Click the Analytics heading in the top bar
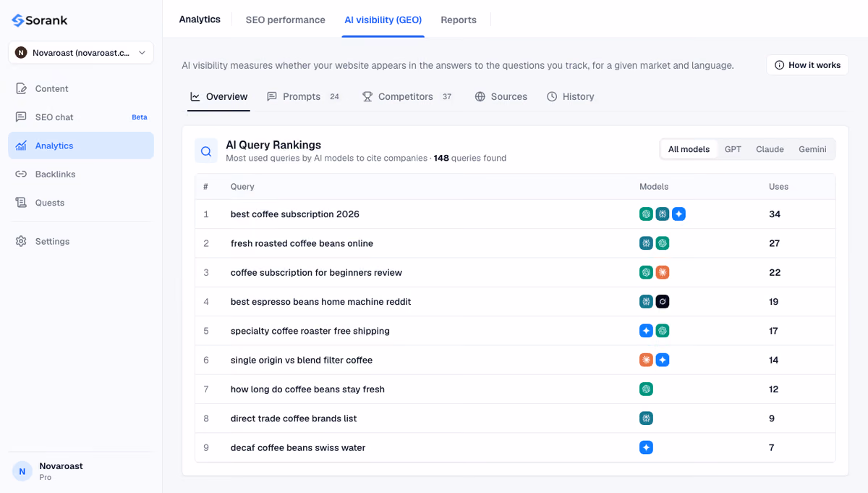Screen dimensions: 868x493 pos(200,20)
